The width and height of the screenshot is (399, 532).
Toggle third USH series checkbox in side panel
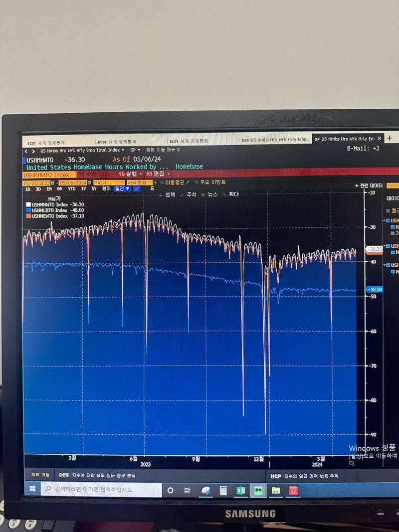click(x=388, y=265)
